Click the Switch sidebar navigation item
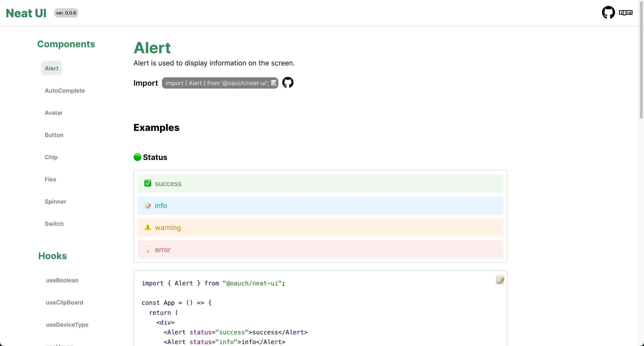The width and height of the screenshot is (644, 346). point(54,224)
